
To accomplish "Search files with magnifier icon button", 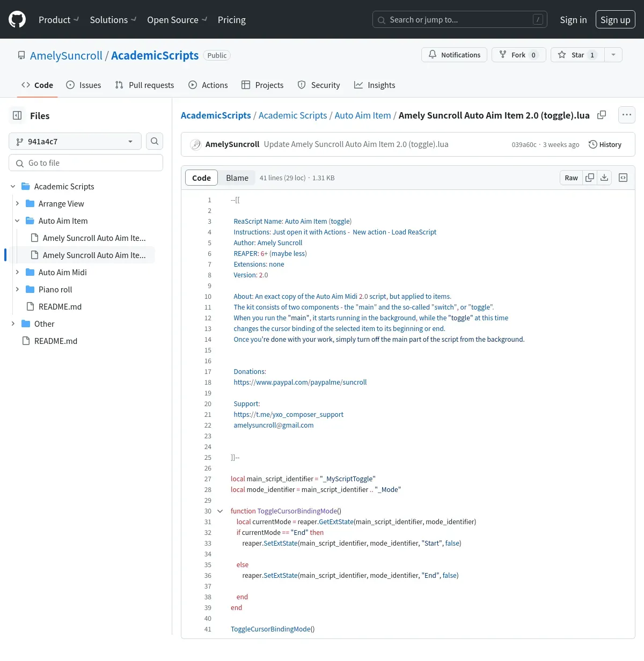I will 155,141.
